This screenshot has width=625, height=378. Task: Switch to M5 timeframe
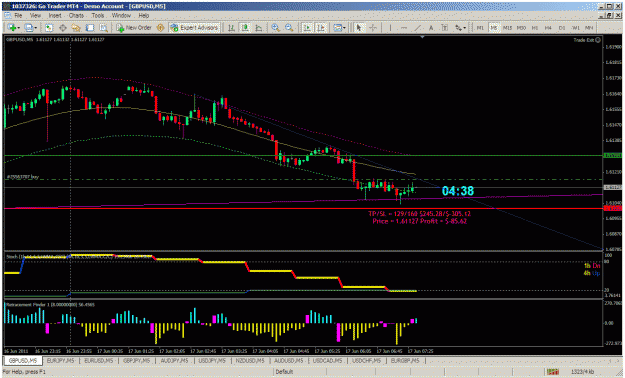[x=494, y=28]
